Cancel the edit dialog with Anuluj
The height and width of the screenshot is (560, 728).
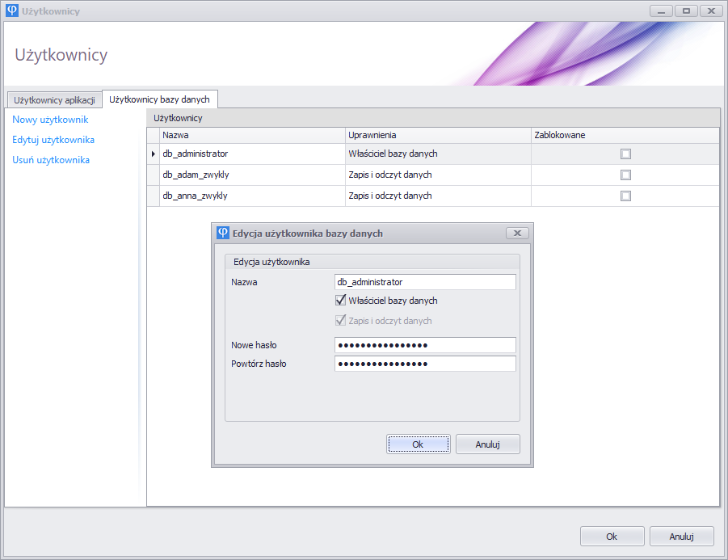click(487, 444)
